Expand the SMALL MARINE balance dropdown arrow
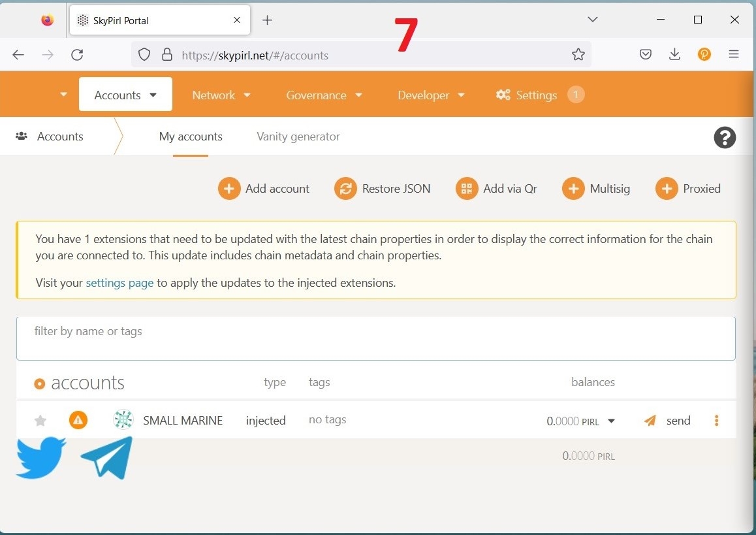Image resolution: width=756 pixels, height=535 pixels. [611, 421]
